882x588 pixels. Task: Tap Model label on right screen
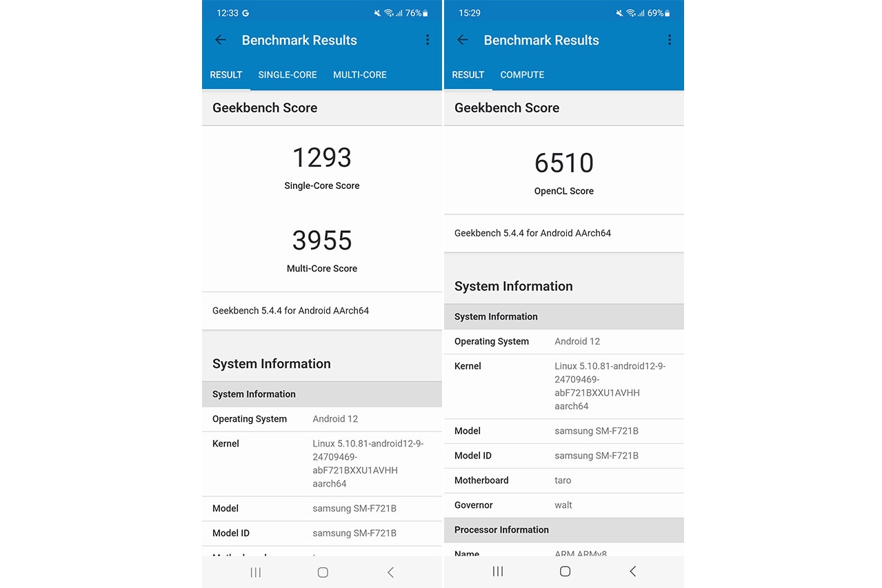[x=468, y=431]
